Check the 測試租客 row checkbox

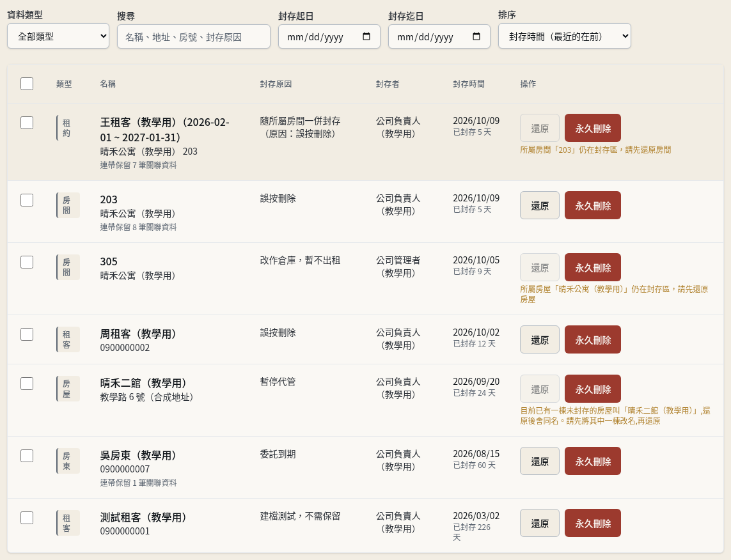point(27,518)
